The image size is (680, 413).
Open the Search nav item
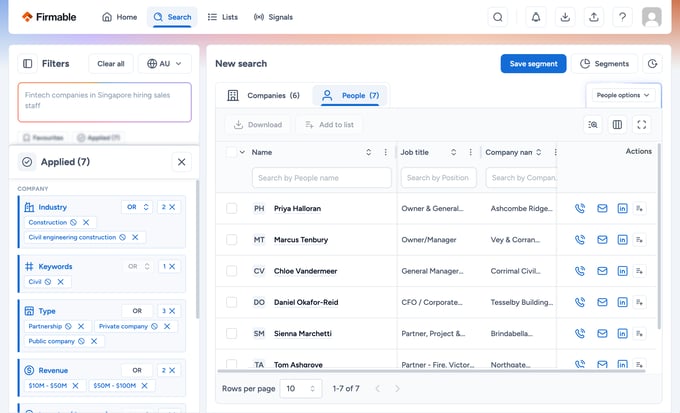172,17
